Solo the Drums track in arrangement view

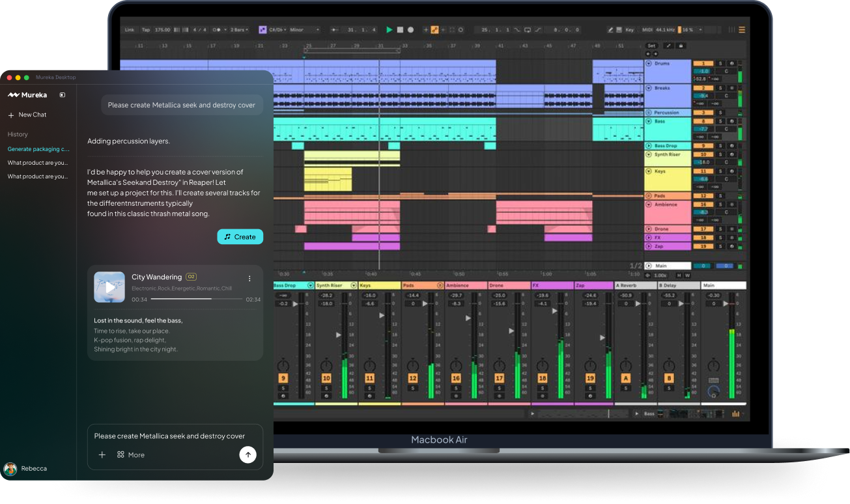[x=720, y=63]
